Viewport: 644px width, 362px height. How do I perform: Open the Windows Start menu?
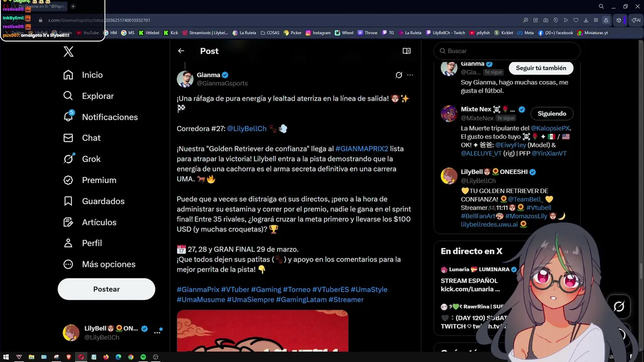pyautogui.click(x=6, y=357)
